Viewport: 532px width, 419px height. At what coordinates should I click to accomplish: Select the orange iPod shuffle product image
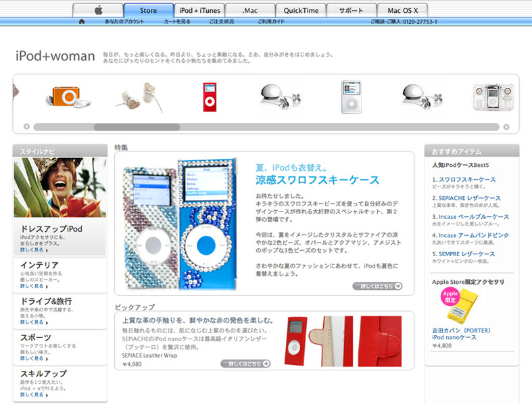[68, 97]
